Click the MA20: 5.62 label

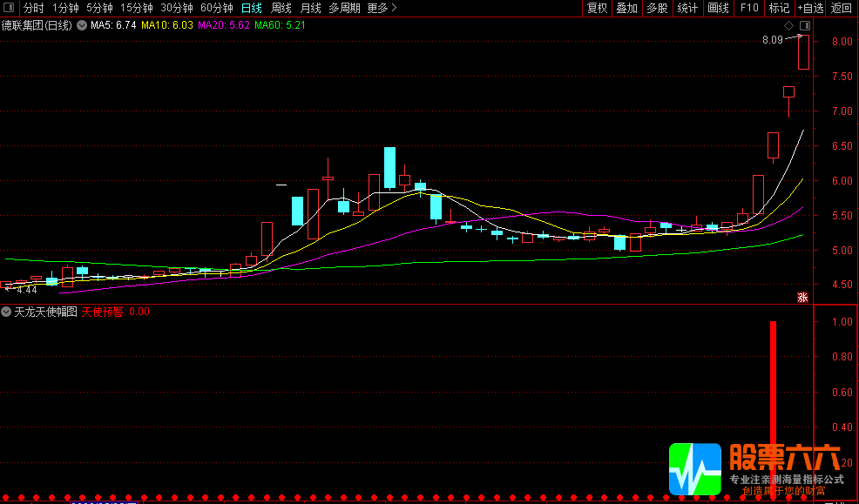224,25
